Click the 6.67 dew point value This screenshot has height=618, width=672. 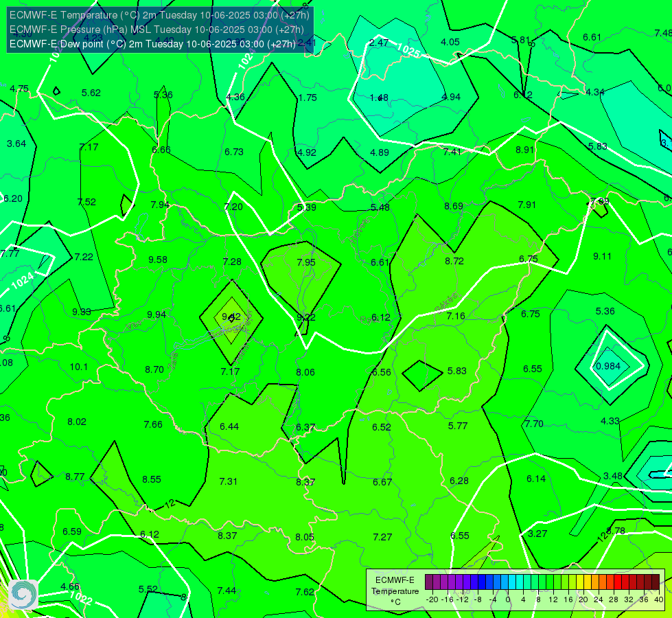point(382,483)
